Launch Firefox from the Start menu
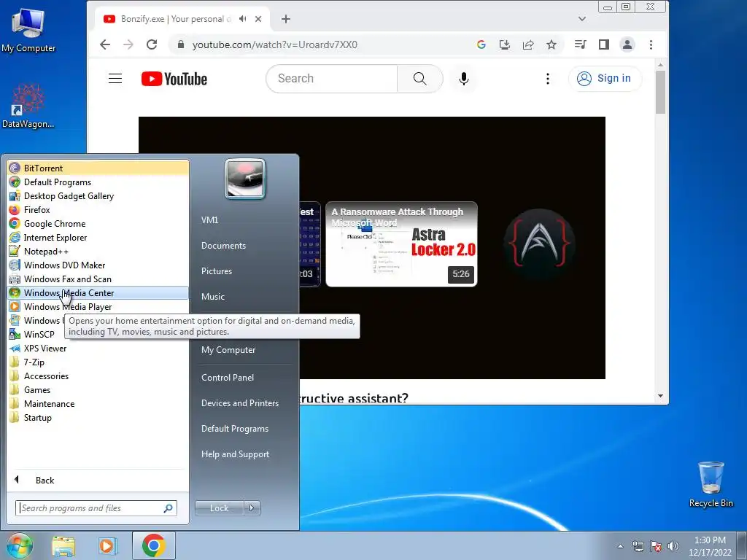This screenshot has height=560, width=747. point(98,210)
